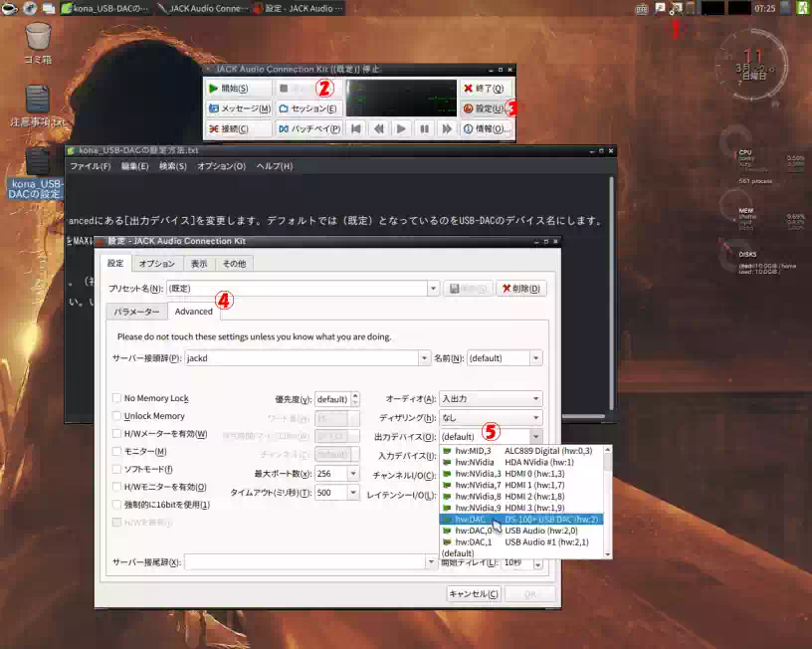Image resolution: width=812 pixels, height=649 pixels.
Task: Show JACK about info with 情報(O)
Action: click(x=485, y=128)
